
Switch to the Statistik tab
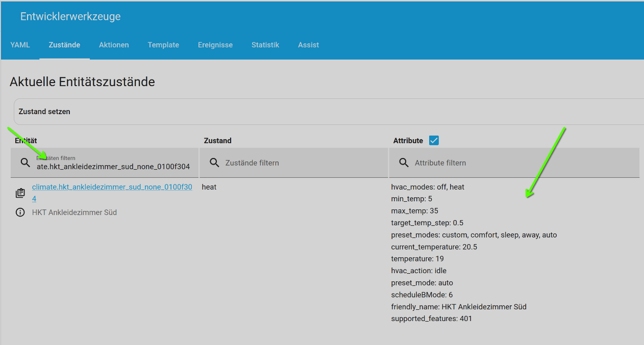[265, 45]
